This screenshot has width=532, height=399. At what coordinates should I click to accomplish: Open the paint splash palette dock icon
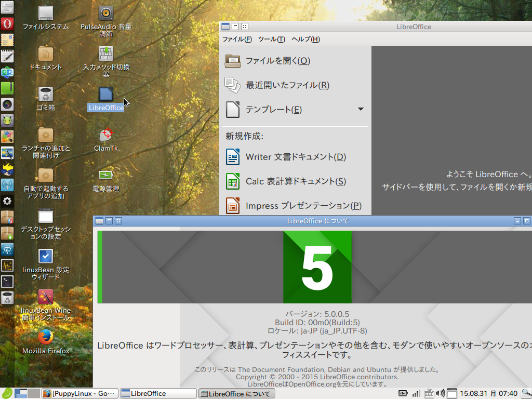coord(7,137)
